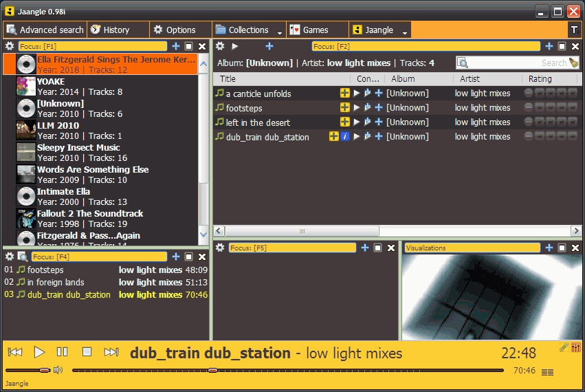Close the Focus F1 pane
Viewport: 585px width, 392px height.
click(x=202, y=46)
